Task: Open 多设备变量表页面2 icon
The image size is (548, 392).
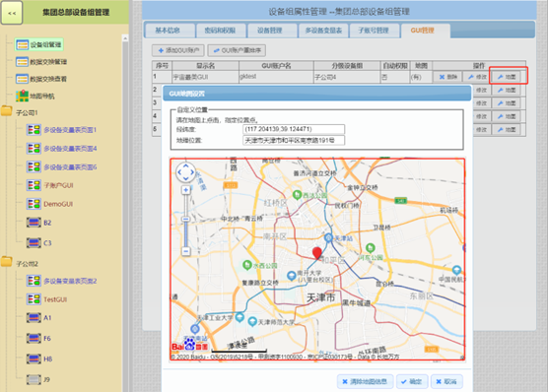Action: (x=34, y=281)
